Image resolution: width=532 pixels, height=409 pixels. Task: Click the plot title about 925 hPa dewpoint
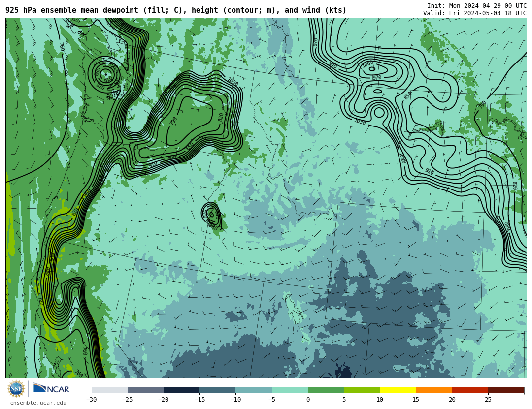176,10
